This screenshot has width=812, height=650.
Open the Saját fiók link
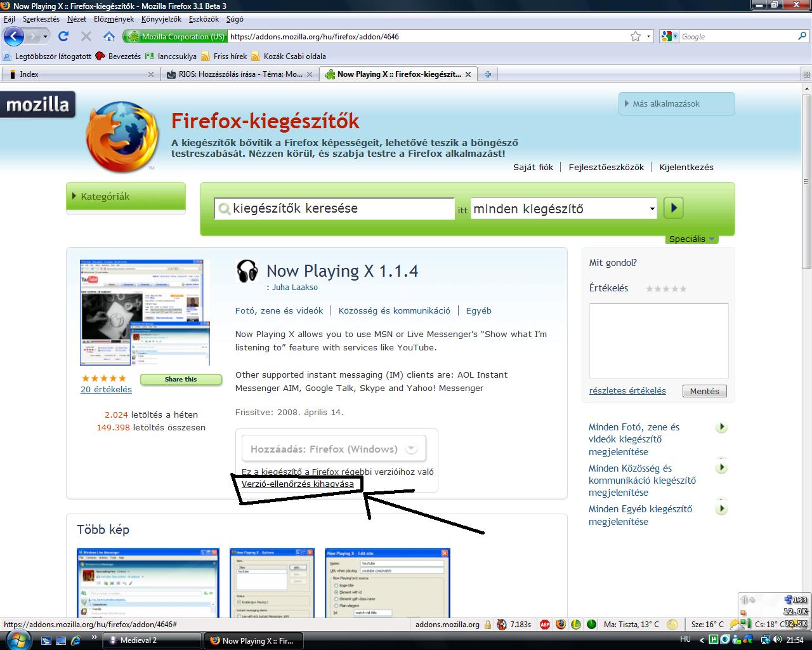[533, 167]
